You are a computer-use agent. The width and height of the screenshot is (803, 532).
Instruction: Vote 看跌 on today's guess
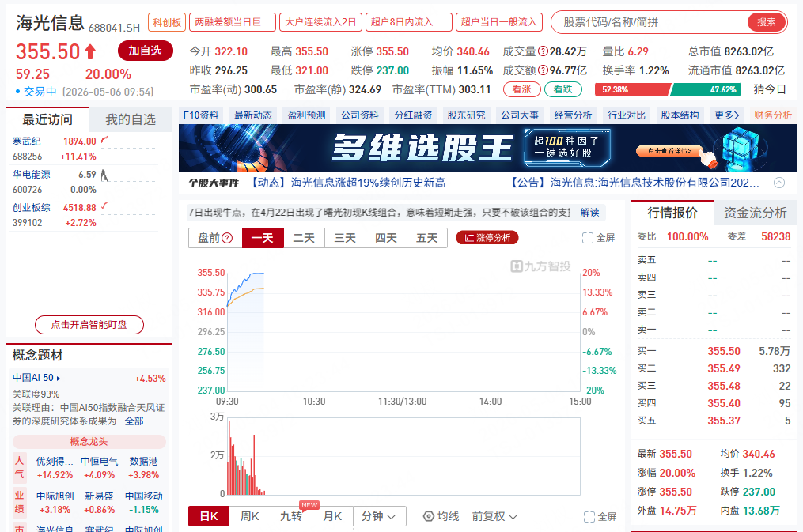[x=562, y=89]
